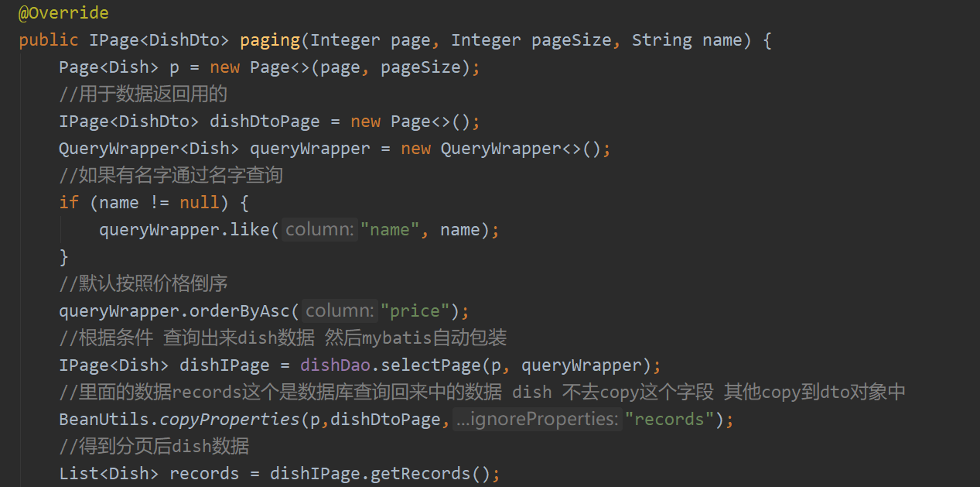980x487 pixels.
Task: Click the comment about mybatis自动包装
Action: [x=283, y=338]
